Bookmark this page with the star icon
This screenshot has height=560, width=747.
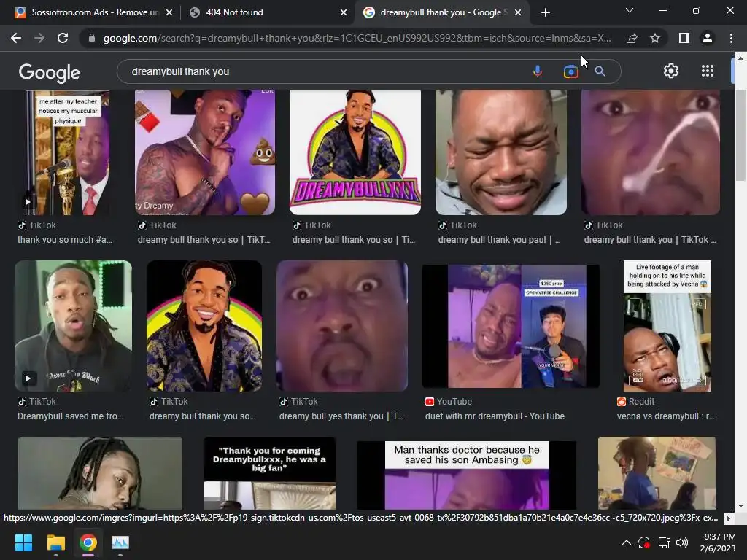pyautogui.click(x=655, y=38)
